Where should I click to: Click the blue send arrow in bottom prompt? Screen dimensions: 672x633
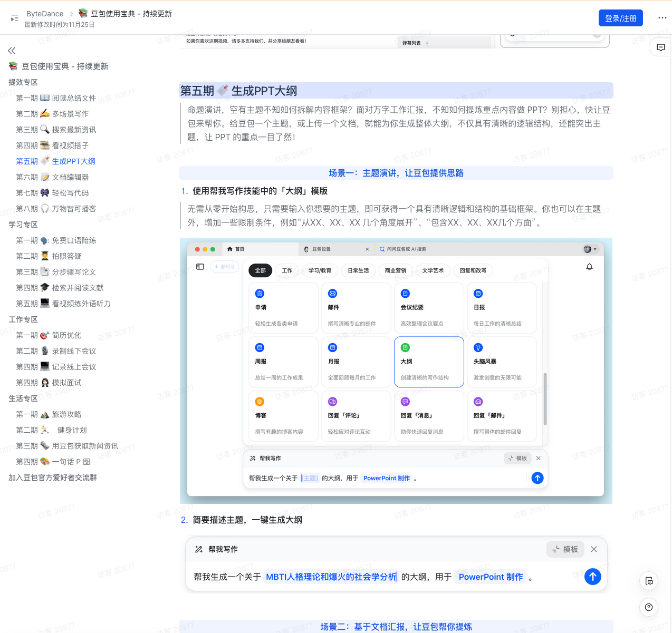593,577
